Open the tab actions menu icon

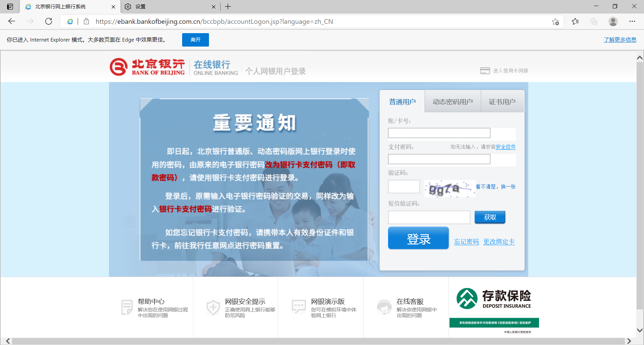pos(10,7)
